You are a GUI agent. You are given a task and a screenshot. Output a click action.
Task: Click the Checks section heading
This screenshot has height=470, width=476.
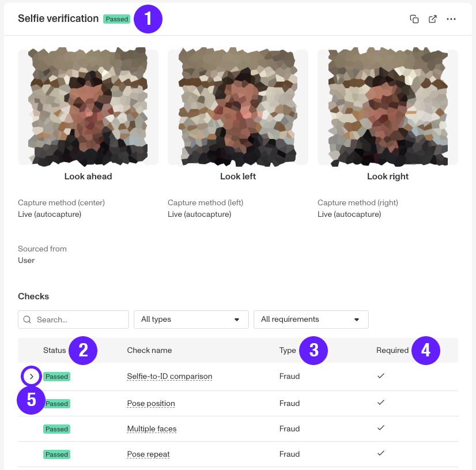pyautogui.click(x=33, y=296)
